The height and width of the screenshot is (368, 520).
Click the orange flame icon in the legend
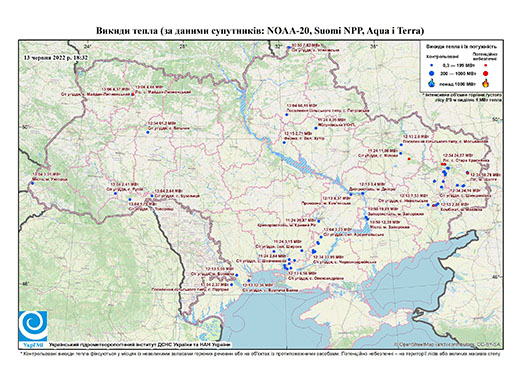click(x=486, y=83)
